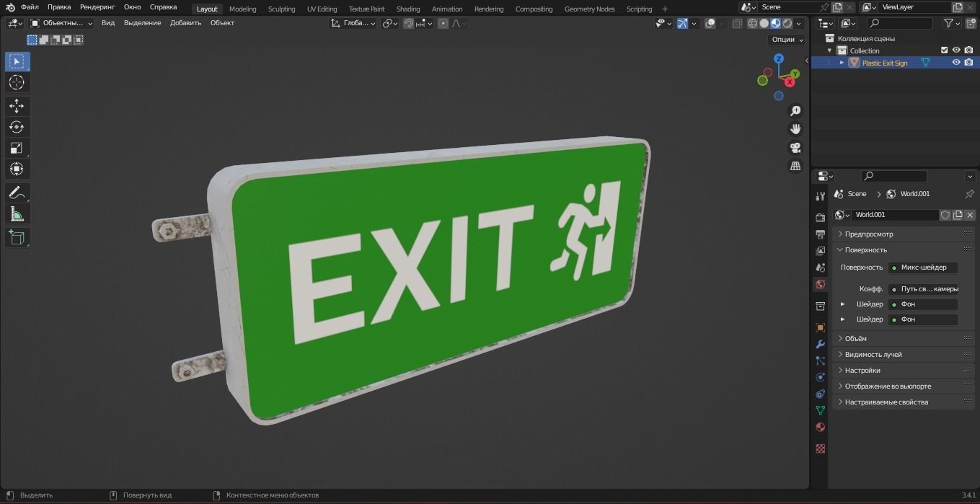Click the World.001 name field
The width and height of the screenshot is (980, 504).
click(x=896, y=215)
